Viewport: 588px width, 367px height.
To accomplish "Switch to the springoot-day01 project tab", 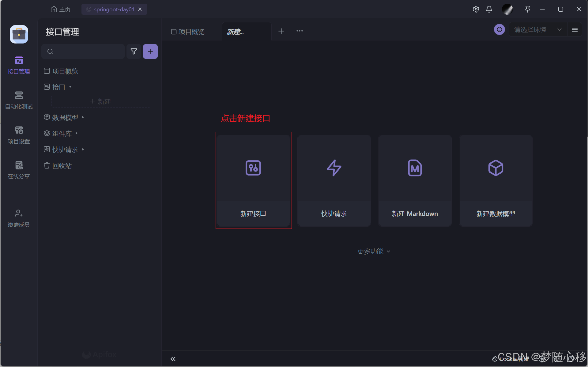I will point(114,9).
